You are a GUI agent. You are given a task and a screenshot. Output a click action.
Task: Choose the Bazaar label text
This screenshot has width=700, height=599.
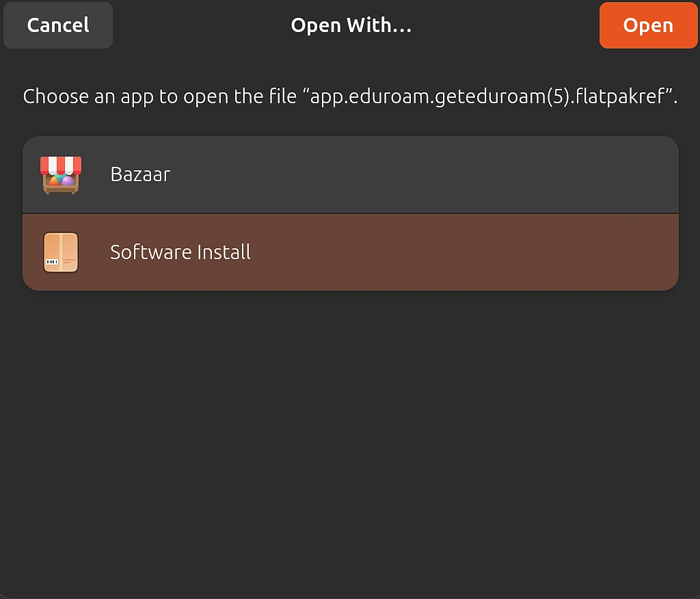point(140,174)
